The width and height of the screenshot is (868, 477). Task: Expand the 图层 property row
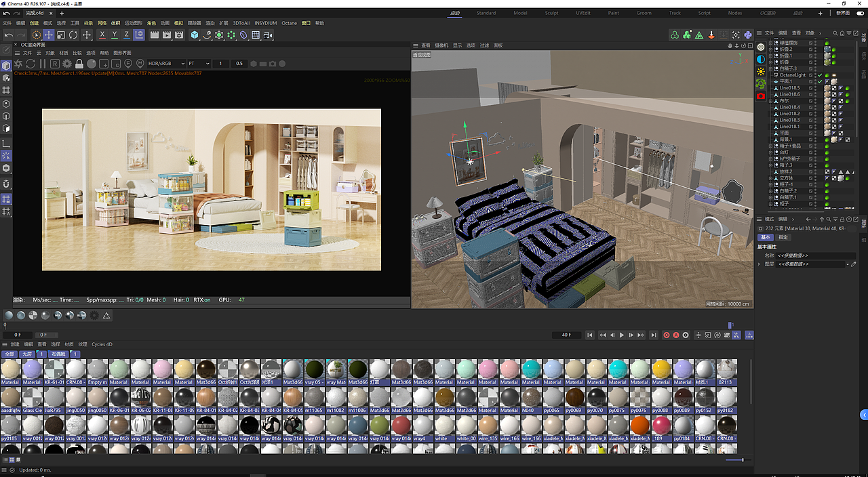759,264
